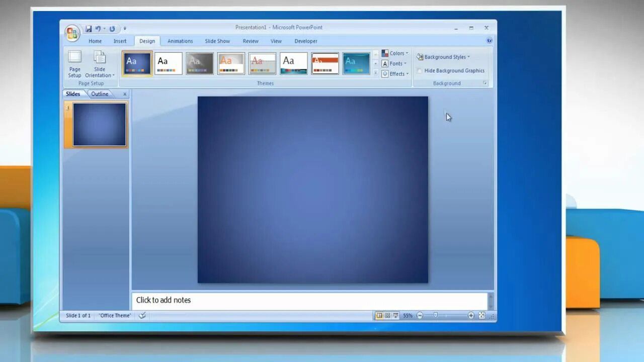Switch to the Insert ribbon tab
Screen dimensions: 644x362
click(x=120, y=41)
